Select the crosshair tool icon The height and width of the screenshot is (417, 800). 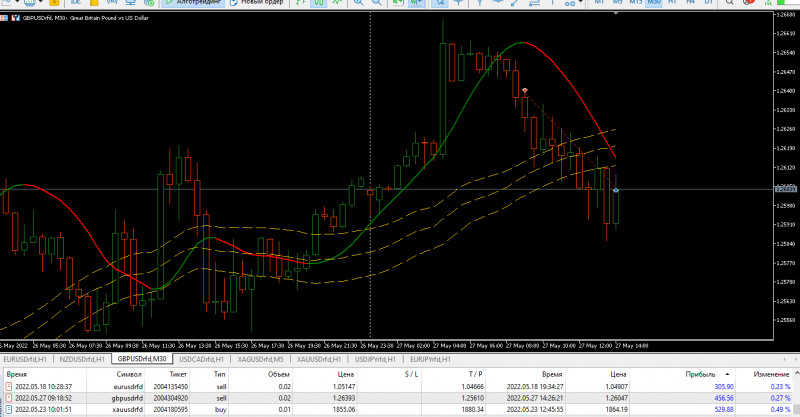[459, 3]
